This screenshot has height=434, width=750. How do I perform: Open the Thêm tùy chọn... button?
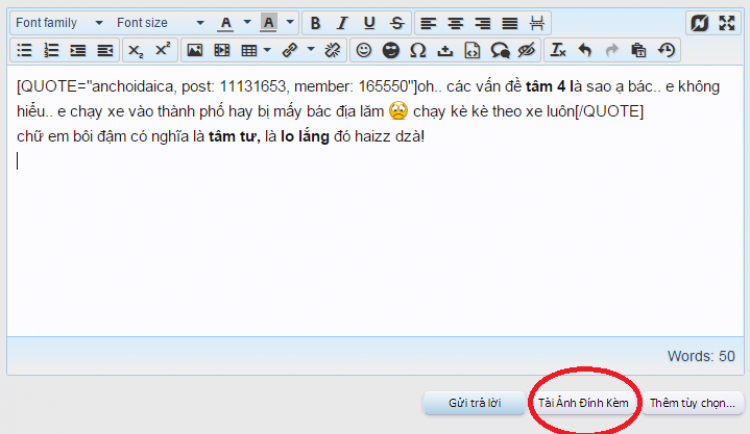(x=692, y=403)
